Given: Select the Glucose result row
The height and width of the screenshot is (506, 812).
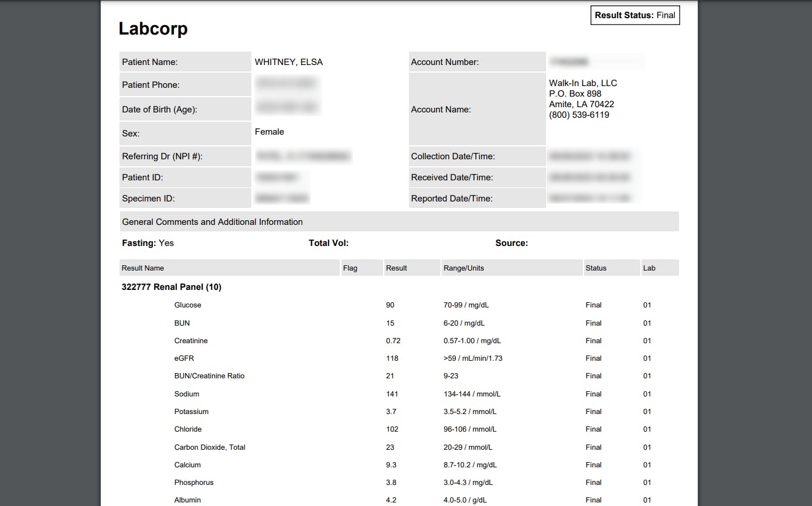Looking at the screenshot, I should [x=187, y=305].
